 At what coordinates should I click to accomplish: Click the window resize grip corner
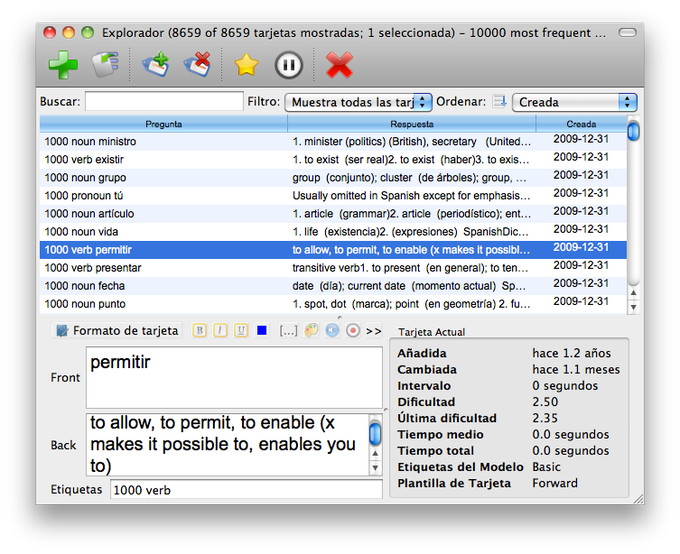[639, 499]
